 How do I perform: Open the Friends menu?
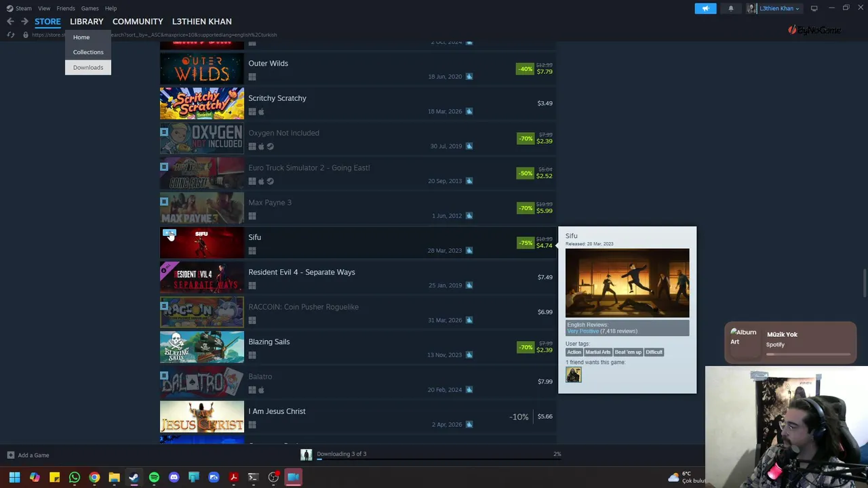point(66,8)
